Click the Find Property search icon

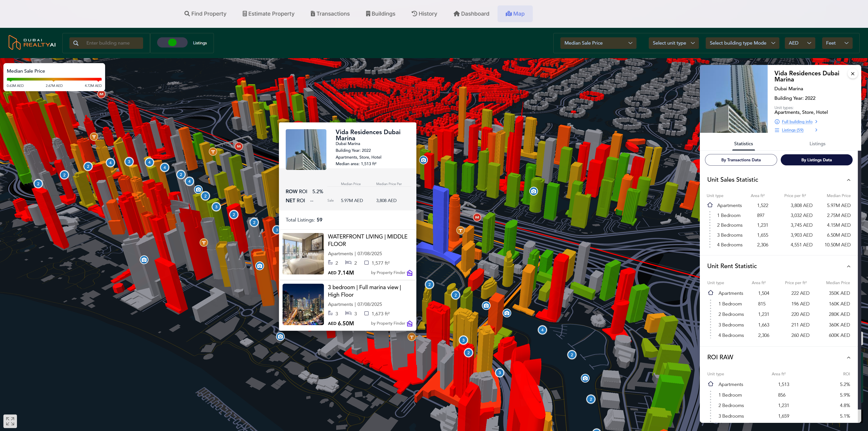(x=187, y=14)
